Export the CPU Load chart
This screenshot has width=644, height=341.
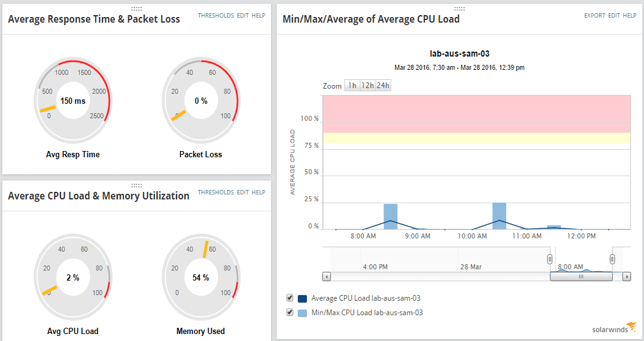coord(594,15)
